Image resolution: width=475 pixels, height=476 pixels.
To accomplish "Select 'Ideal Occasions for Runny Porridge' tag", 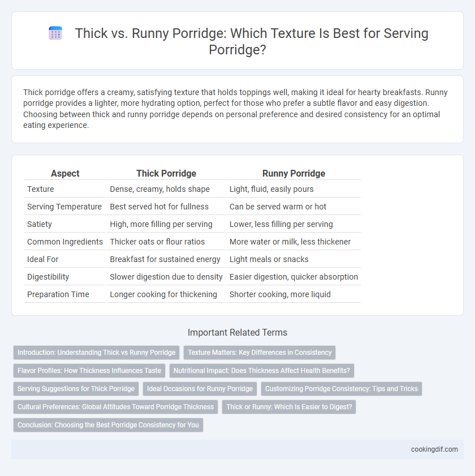I will point(200,389).
